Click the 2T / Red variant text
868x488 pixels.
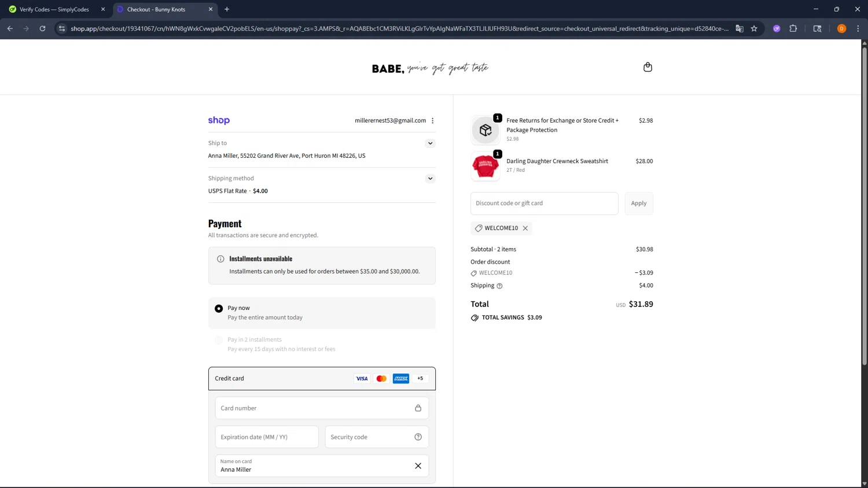coord(516,170)
